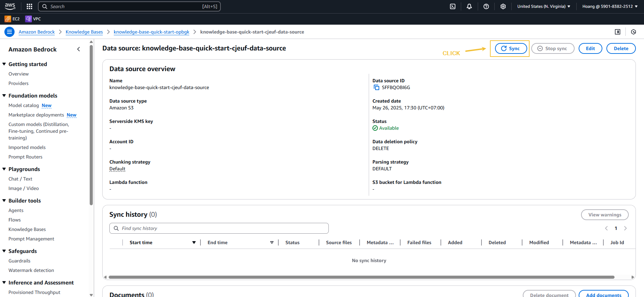Open Prompt Management in sidebar
This screenshot has width=644, height=297.
(31, 239)
